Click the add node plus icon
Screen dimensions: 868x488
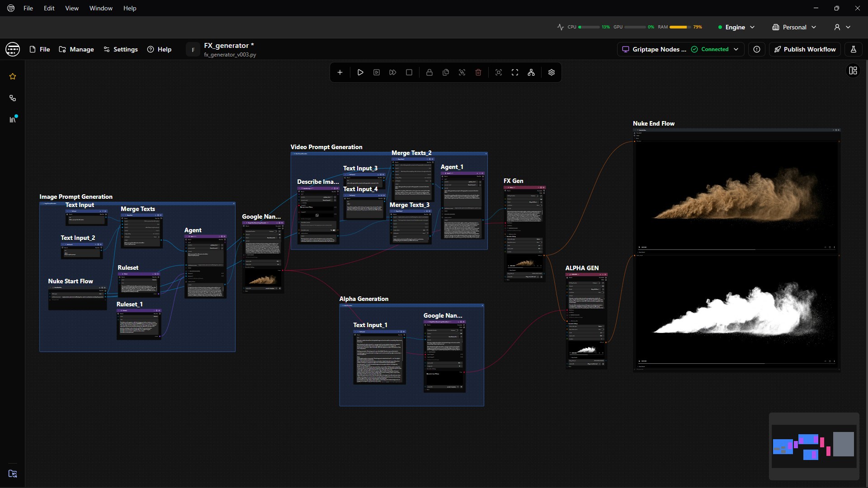[x=340, y=72]
